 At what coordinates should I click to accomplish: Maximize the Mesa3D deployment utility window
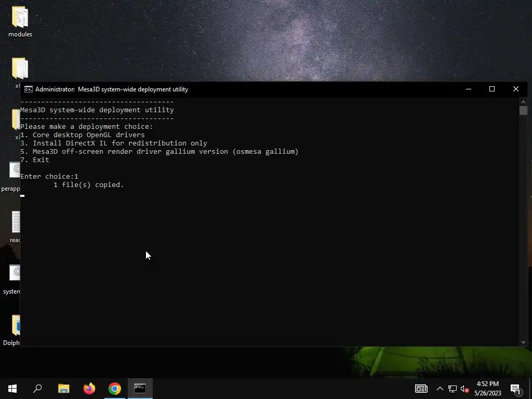coord(492,89)
